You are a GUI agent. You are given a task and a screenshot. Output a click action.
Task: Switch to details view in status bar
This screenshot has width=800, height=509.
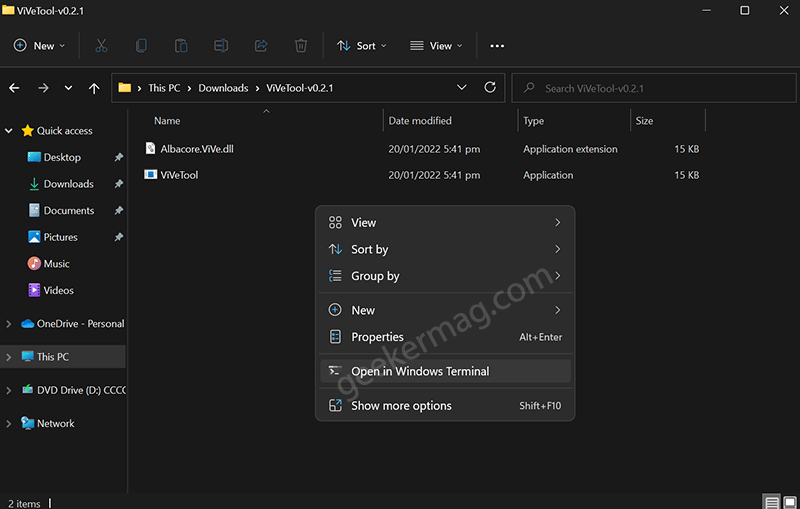(x=771, y=502)
